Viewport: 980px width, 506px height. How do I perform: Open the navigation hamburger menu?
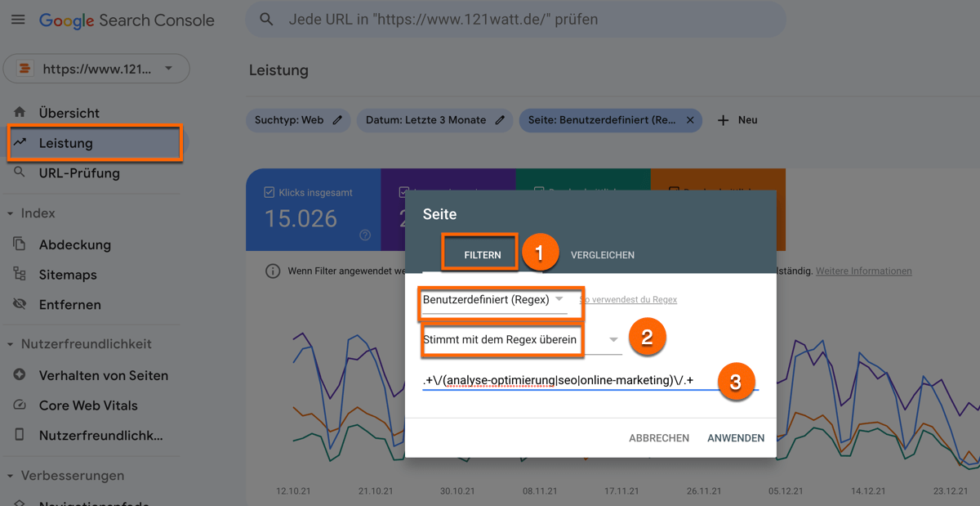[x=18, y=20]
